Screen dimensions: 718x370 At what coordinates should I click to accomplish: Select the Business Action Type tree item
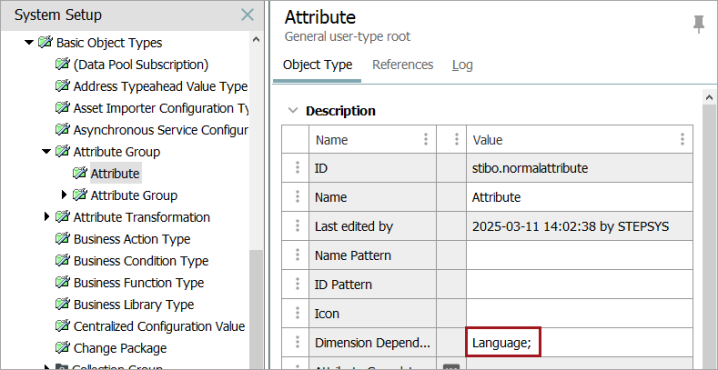tap(132, 239)
